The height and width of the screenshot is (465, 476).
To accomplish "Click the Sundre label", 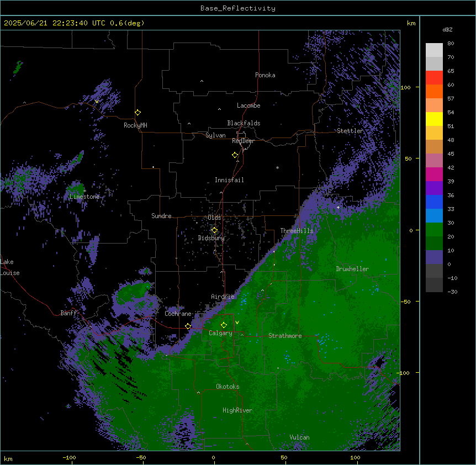I will click(x=161, y=216).
